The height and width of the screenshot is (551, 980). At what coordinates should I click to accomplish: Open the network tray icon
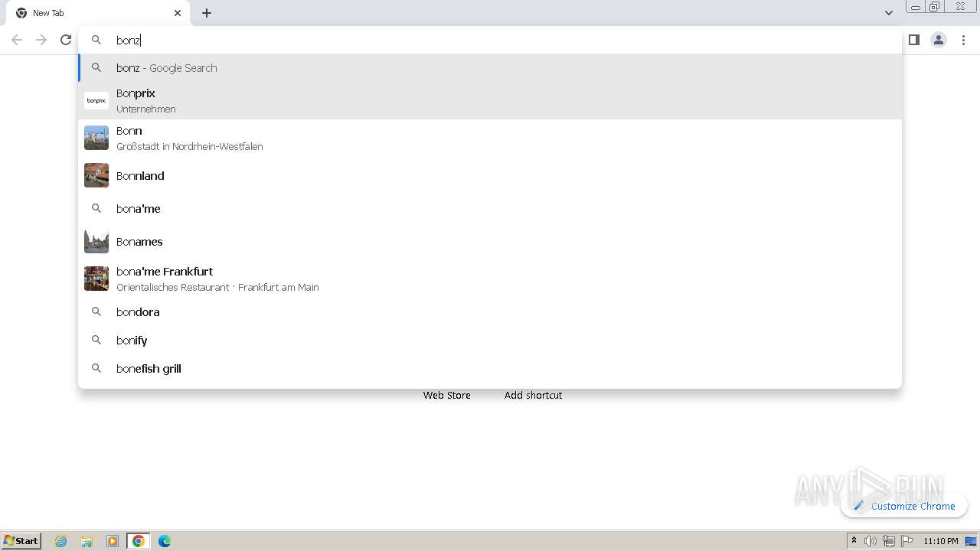889,541
